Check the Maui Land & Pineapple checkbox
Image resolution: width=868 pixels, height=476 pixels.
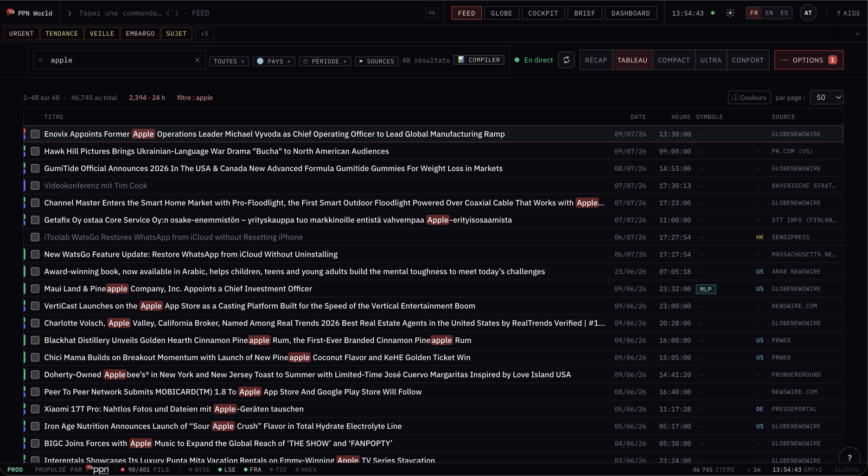coord(35,289)
